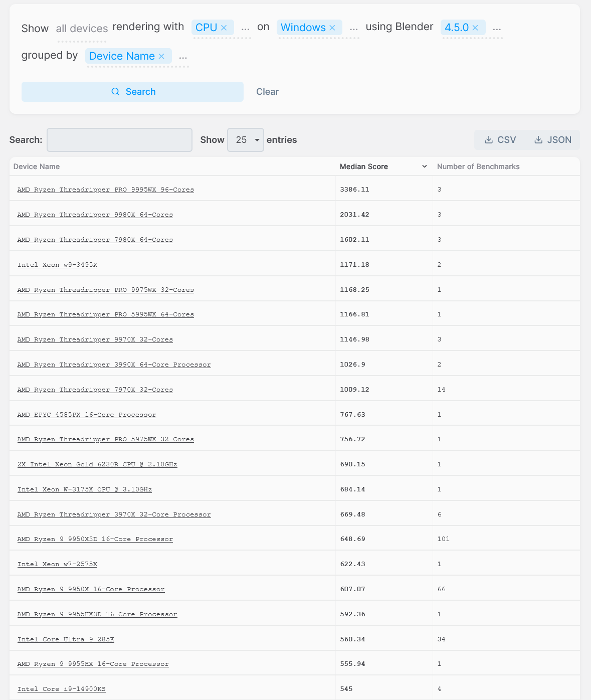Select median score 1171.18 cell

pos(384,265)
